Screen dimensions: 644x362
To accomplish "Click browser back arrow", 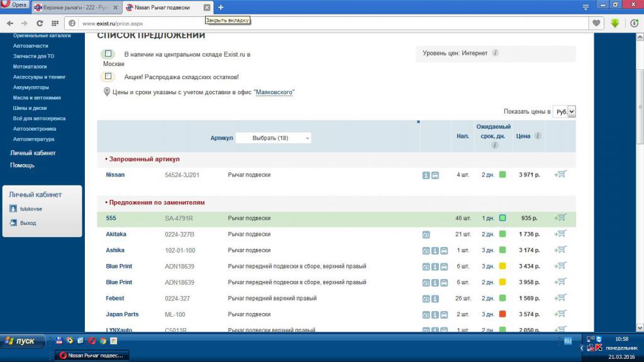I will (10, 23).
